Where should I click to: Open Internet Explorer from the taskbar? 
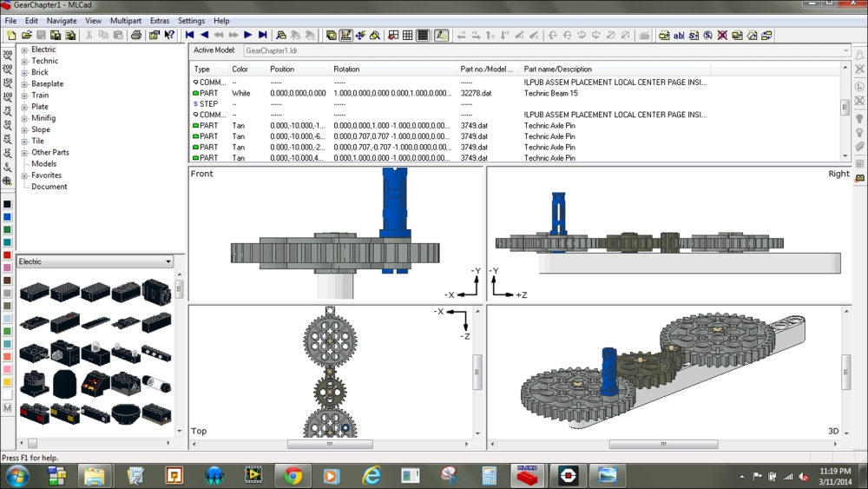[372, 476]
